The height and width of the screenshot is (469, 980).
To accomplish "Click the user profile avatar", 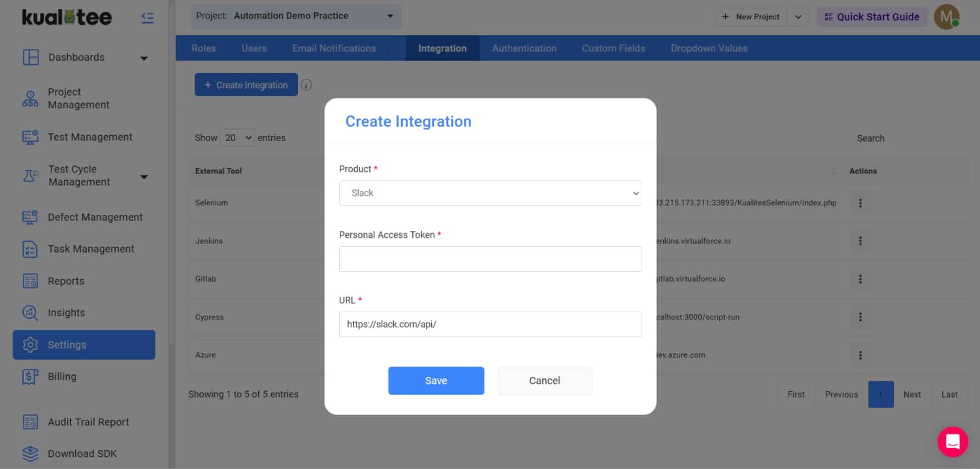I will (x=946, y=17).
